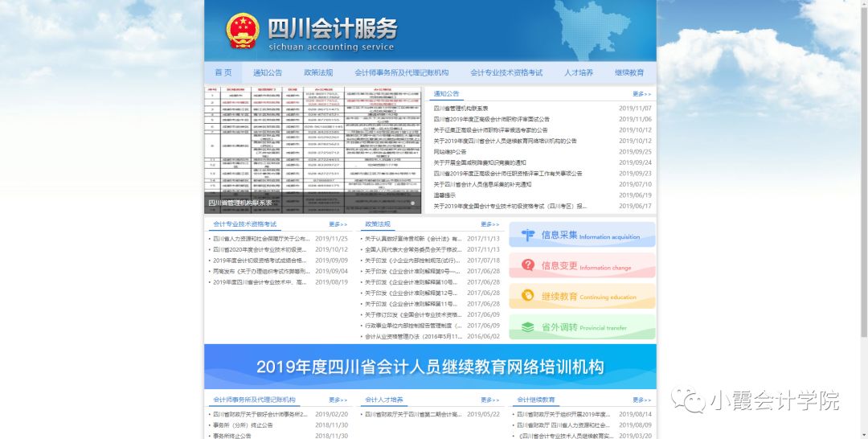Open 四川省2019年度正高级会计师职称评审面试公告

491,119
